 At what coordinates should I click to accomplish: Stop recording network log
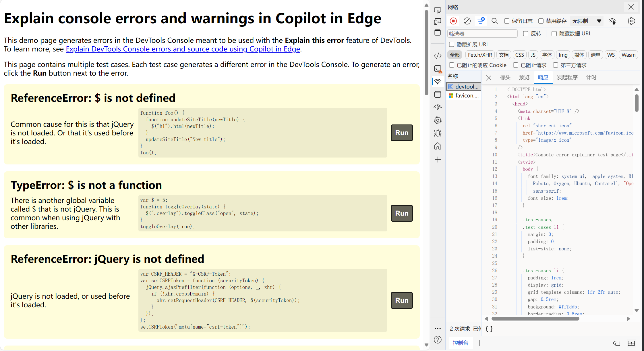click(x=453, y=21)
